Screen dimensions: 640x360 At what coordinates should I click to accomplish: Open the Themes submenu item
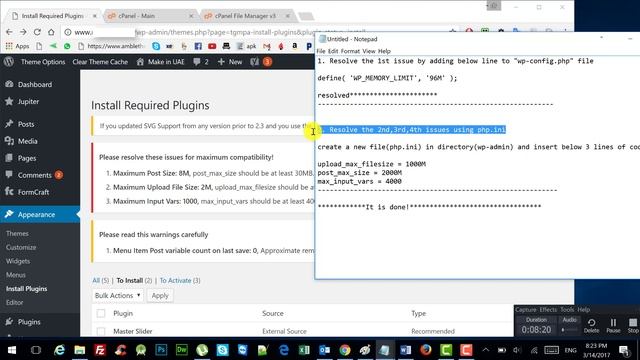[17, 233]
